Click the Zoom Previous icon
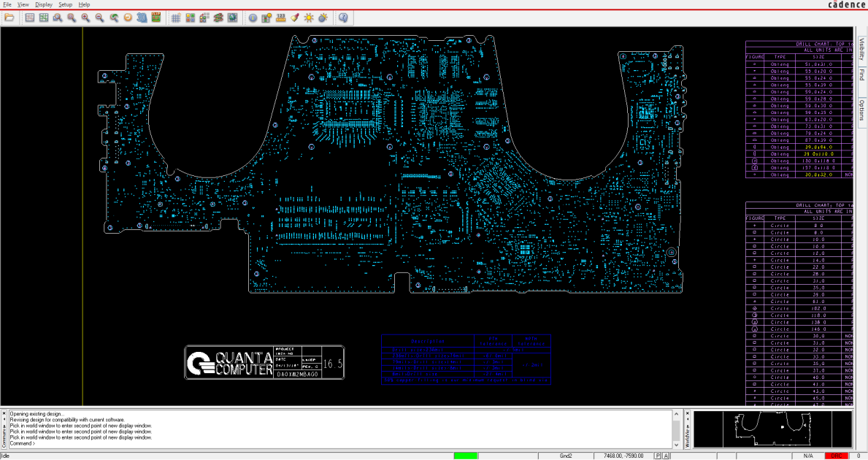The image size is (868, 460). pyautogui.click(x=113, y=18)
